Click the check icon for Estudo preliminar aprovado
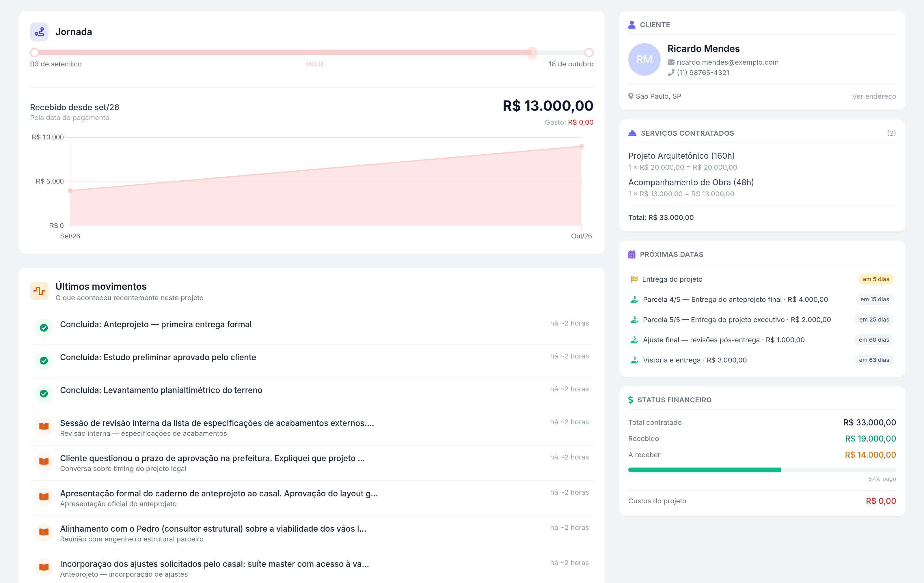924x583 pixels. point(44,360)
